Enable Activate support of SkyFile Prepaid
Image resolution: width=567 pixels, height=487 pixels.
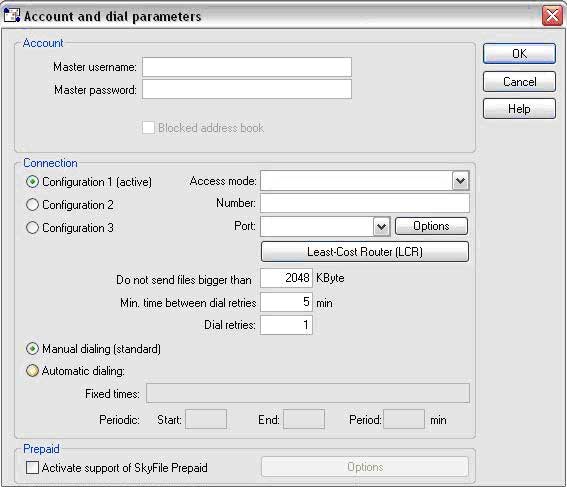pos(32,467)
